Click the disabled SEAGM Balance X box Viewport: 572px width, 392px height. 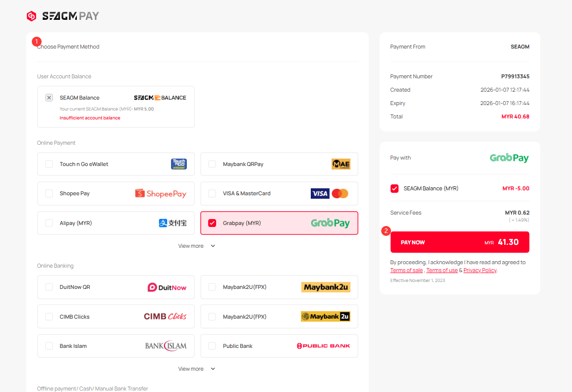pyautogui.click(x=49, y=98)
